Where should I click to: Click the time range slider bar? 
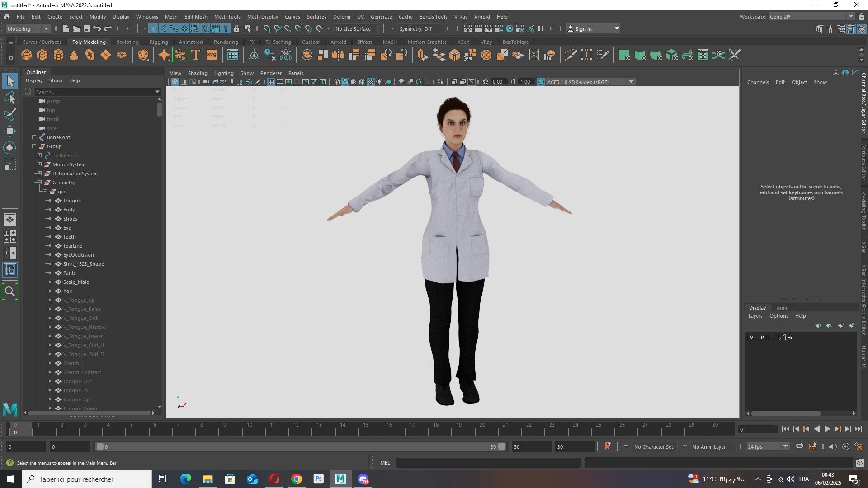point(300,446)
